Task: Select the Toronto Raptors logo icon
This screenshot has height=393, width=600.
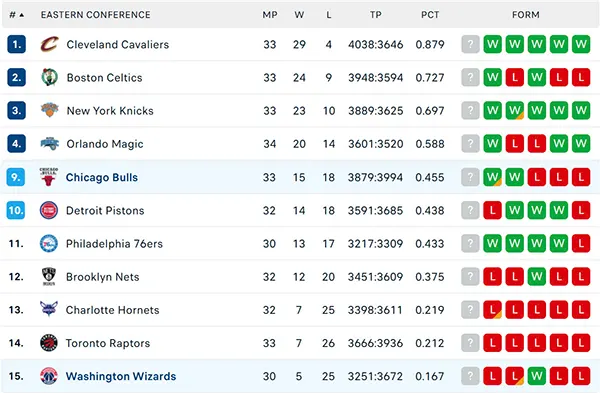Action: coord(49,343)
